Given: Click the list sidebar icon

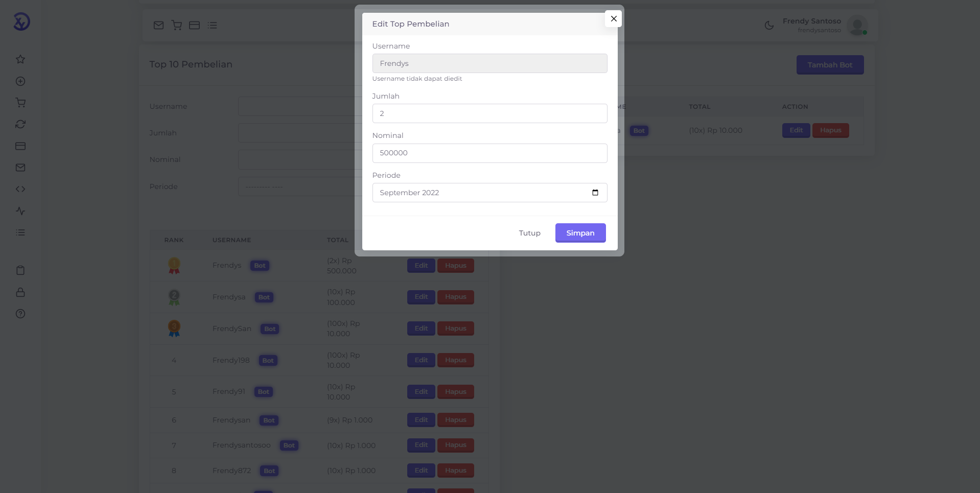Looking at the screenshot, I should click(x=20, y=232).
